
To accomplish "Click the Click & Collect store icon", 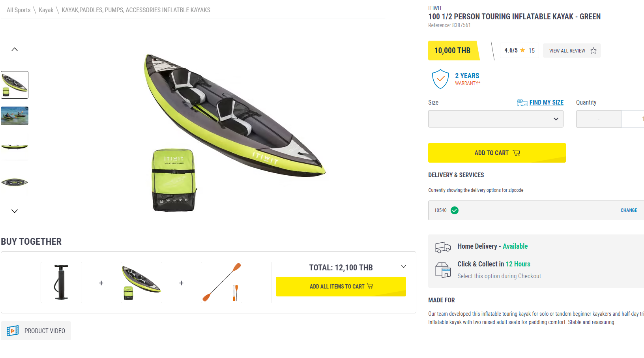I will click(443, 270).
